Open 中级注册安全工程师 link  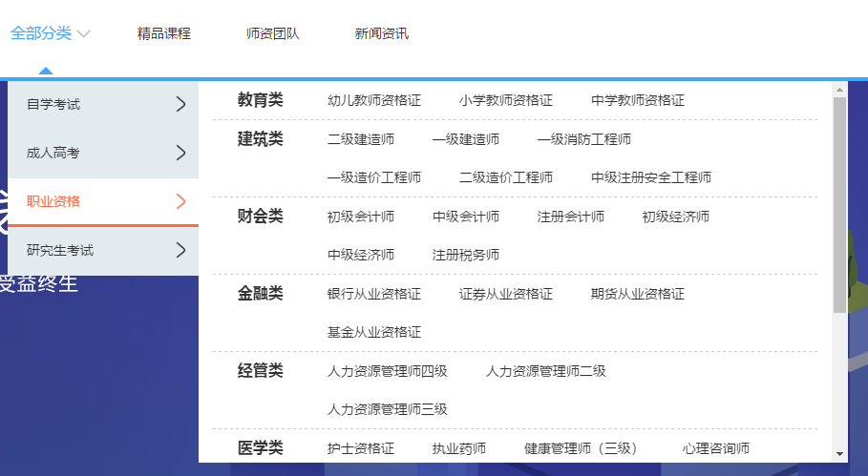pos(651,177)
